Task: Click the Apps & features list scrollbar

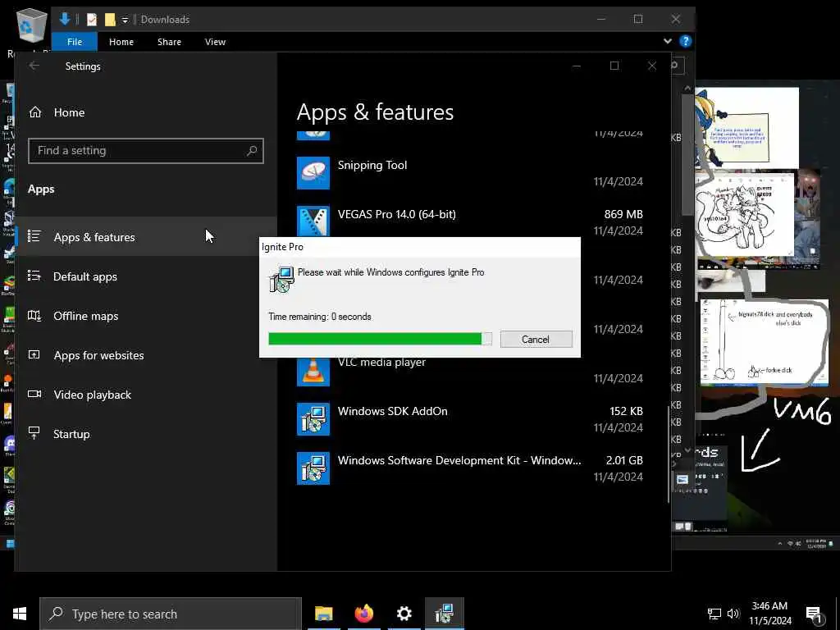Action: (668, 454)
